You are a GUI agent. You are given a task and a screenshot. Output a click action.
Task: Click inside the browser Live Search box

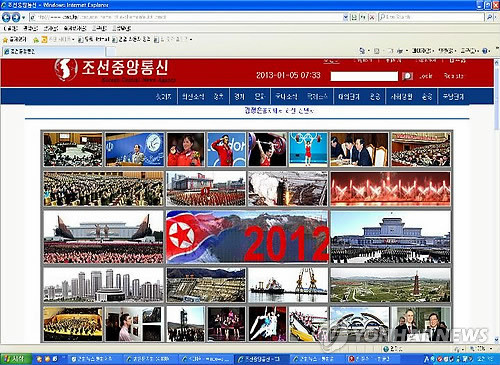pos(431,17)
